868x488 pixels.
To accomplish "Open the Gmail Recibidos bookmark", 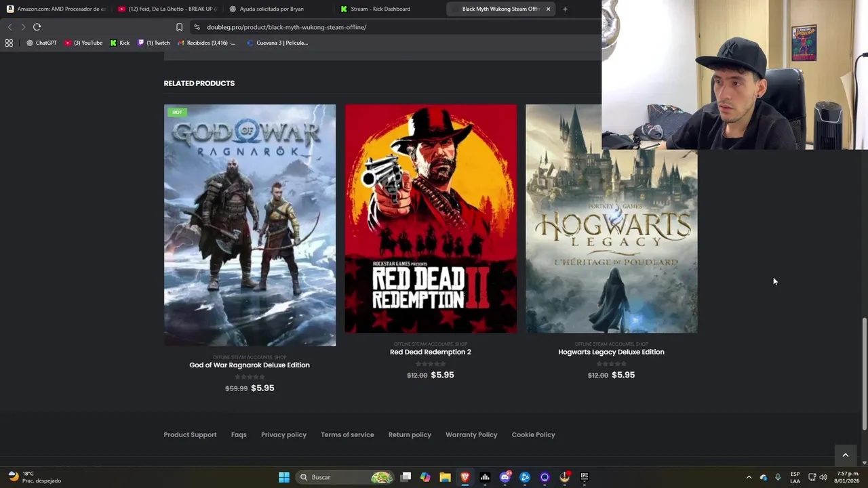I will click(207, 43).
